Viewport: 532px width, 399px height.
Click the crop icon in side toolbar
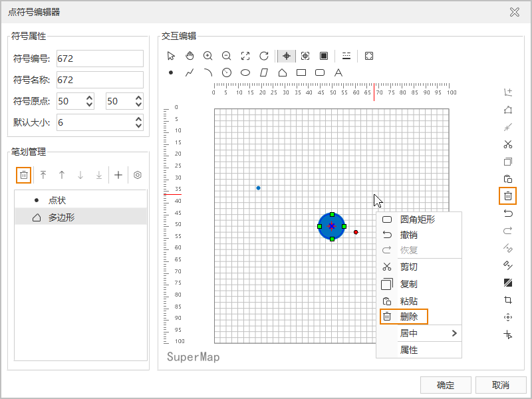point(508,300)
